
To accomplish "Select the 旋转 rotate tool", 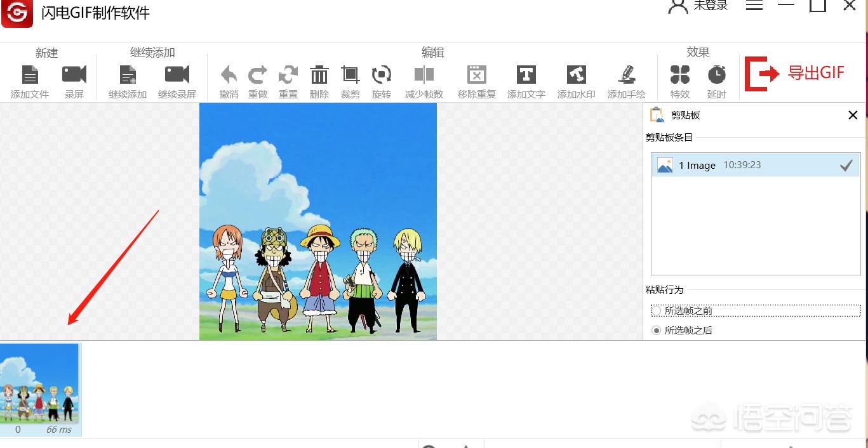I will 382,76.
